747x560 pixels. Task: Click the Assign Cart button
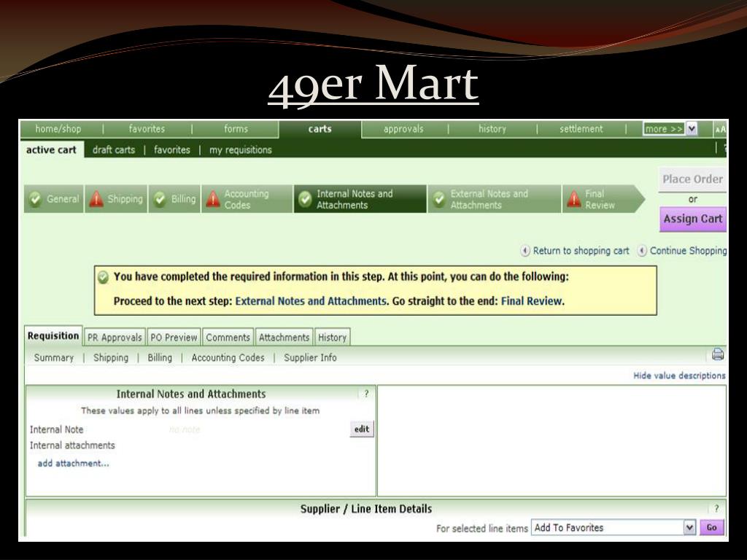click(693, 219)
